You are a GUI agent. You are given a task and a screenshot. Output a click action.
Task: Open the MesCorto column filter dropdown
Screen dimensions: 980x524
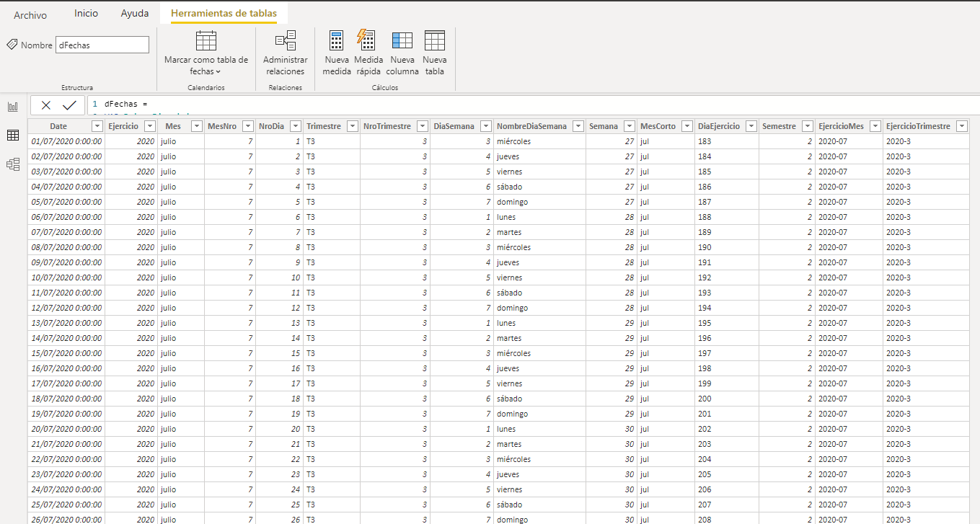pyautogui.click(x=687, y=126)
